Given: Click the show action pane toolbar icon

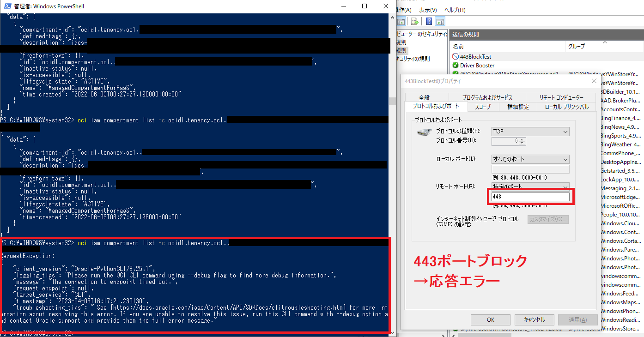Looking at the screenshot, I should [x=439, y=21].
